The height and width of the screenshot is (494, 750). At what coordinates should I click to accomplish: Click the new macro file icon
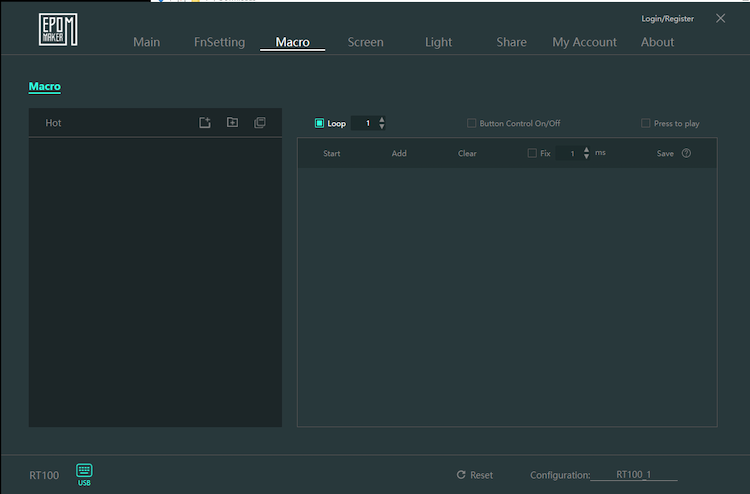pos(205,123)
